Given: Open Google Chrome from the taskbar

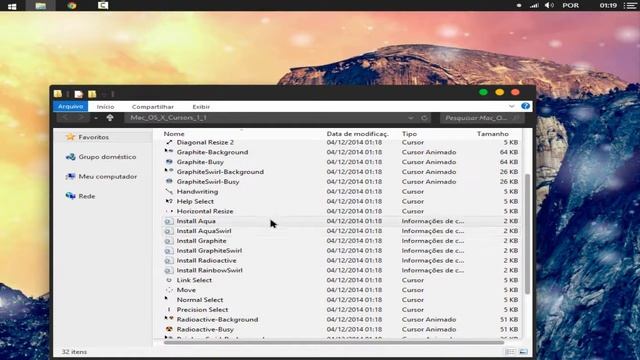Looking at the screenshot, I should pos(72,5).
